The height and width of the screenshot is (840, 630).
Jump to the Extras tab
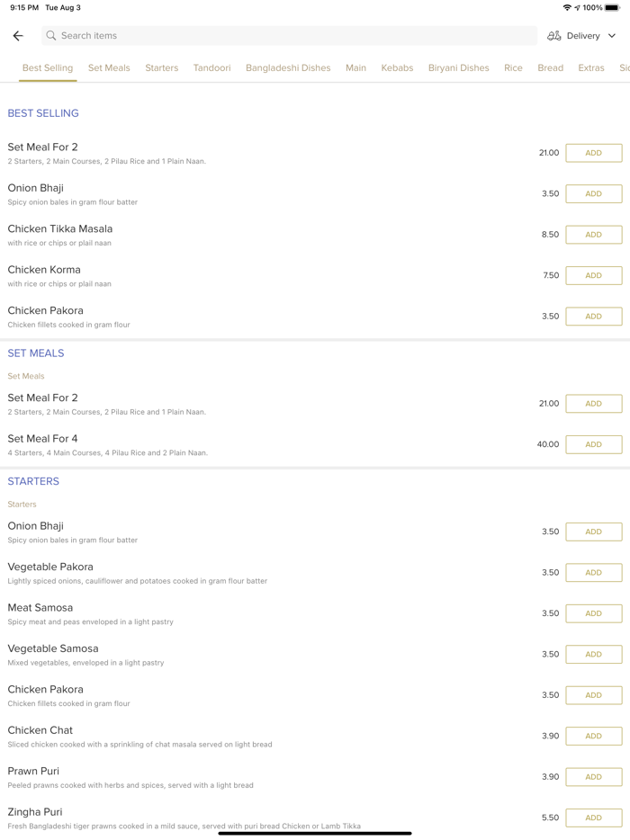coord(591,68)
